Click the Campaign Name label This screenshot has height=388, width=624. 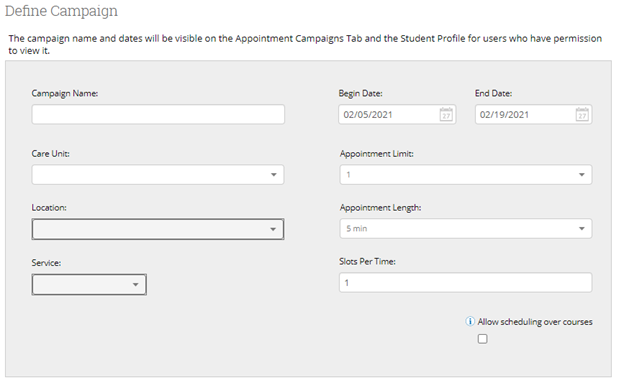tap(65, 93)
